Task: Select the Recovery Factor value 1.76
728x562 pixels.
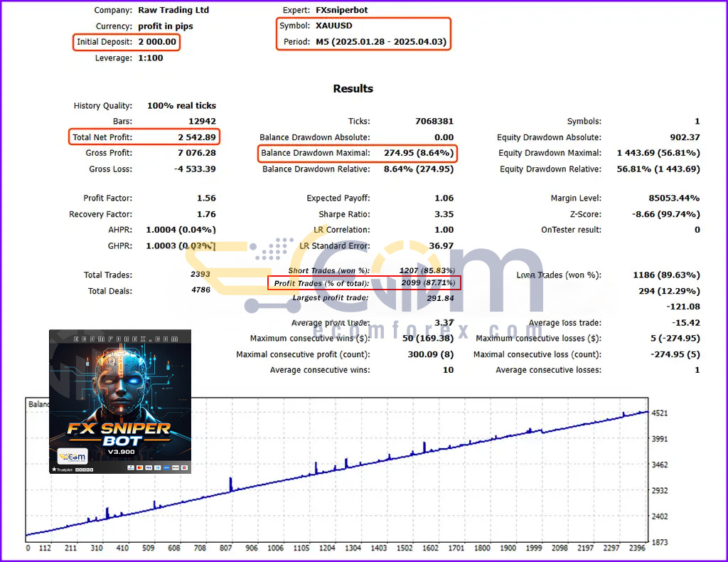Action: point(206,215)
